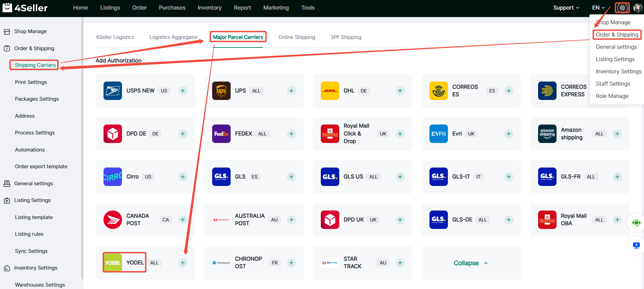Switch to 3PF Shipping tab
Viewport: 644px width, 289px height.
click(x=346, y=37)
